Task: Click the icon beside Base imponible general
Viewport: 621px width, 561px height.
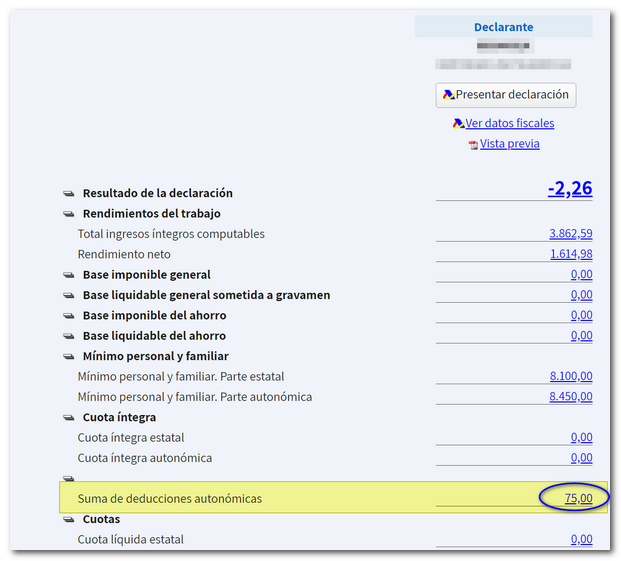Action: pyautogui.click(x=69, y=275)
